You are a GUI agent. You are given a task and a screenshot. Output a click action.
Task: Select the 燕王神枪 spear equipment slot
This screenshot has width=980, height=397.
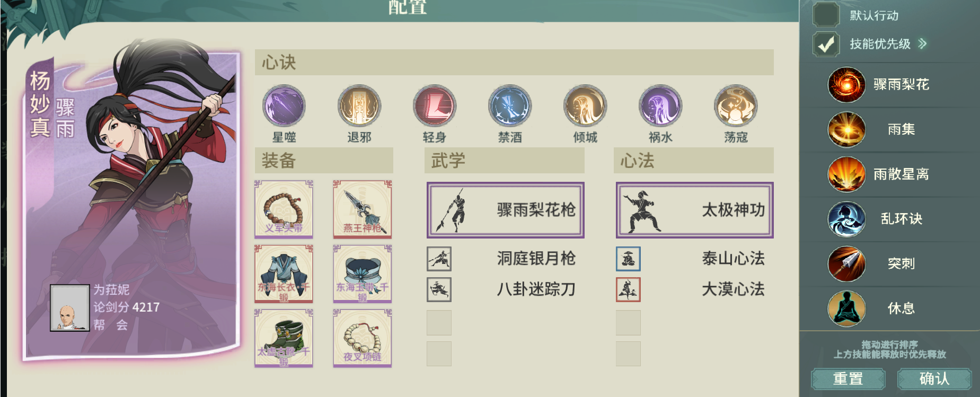[363, 209]
